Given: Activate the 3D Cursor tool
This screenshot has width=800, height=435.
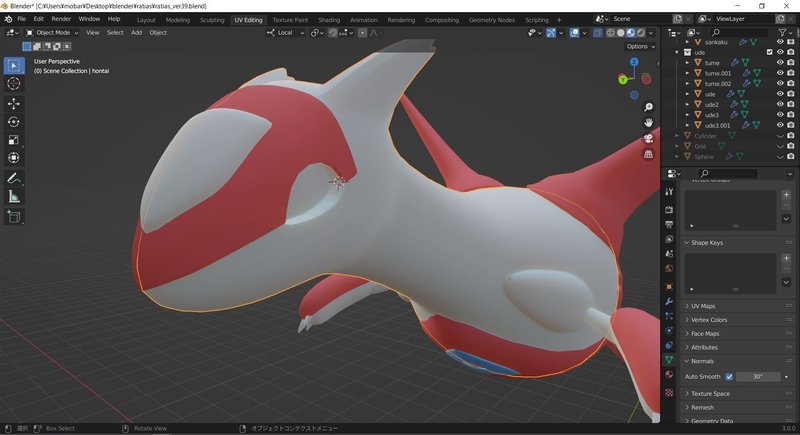Looking at the screenshot, I should coord(14,84).
